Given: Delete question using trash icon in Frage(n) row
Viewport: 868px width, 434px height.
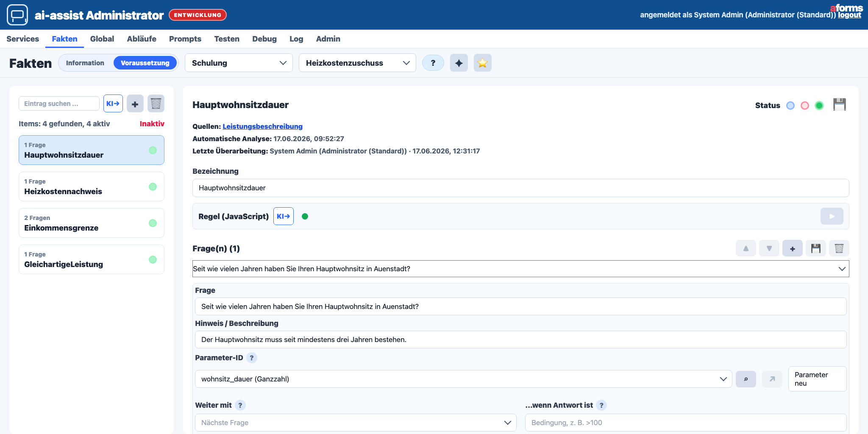Looking at the screenshot, I should 839,248.
